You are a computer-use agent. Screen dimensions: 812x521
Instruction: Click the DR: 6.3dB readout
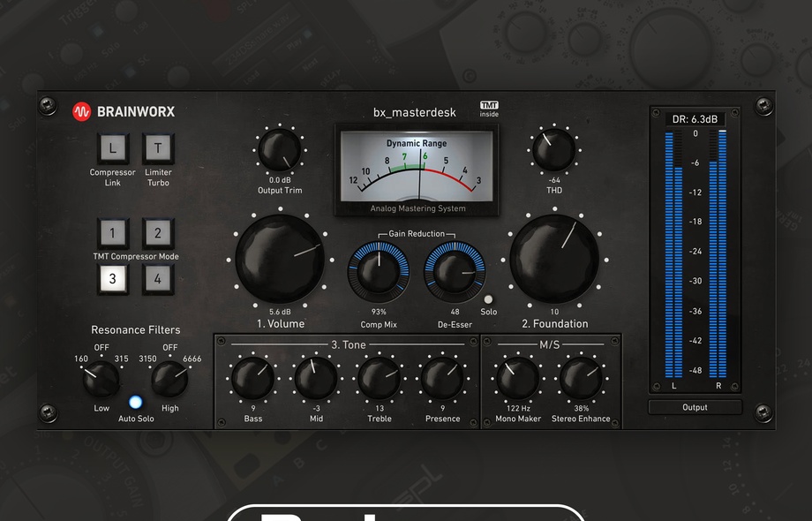695,119
